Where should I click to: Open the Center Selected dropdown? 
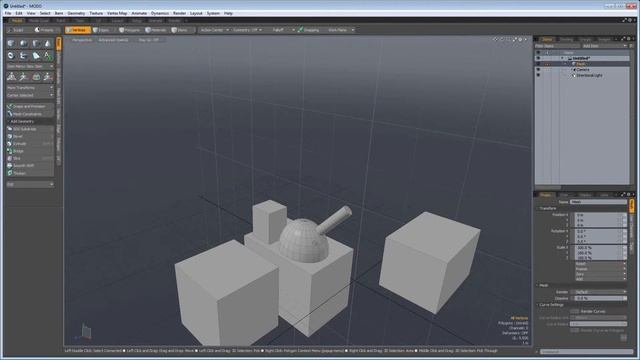coord(30,95)
